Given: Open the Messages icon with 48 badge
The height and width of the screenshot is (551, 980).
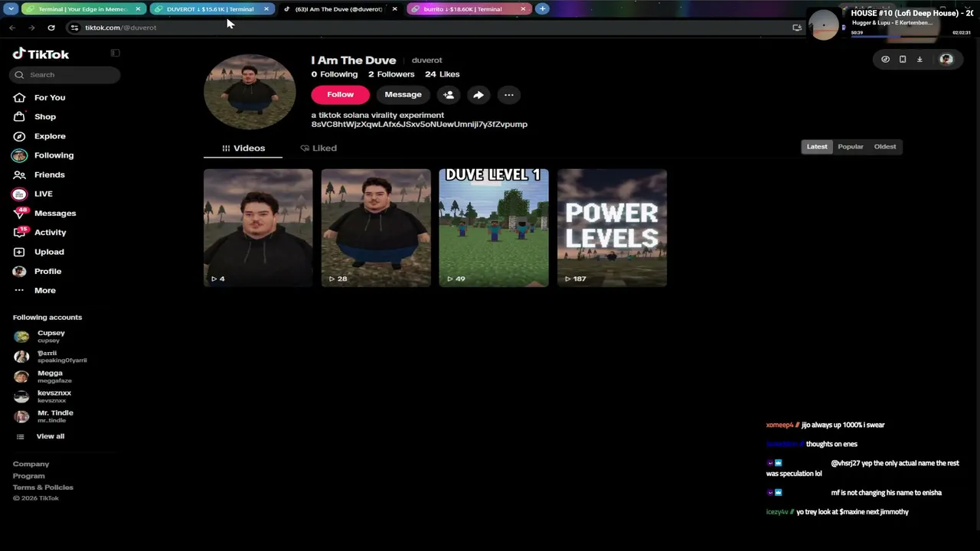Looking at the screenshot, I should pyautogui.click(x=19, y=214).
